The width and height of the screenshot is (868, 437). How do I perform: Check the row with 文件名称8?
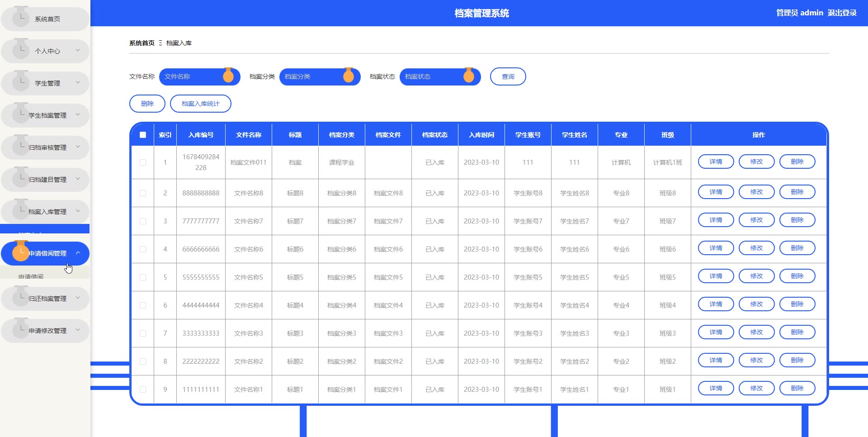coord(143,193)
